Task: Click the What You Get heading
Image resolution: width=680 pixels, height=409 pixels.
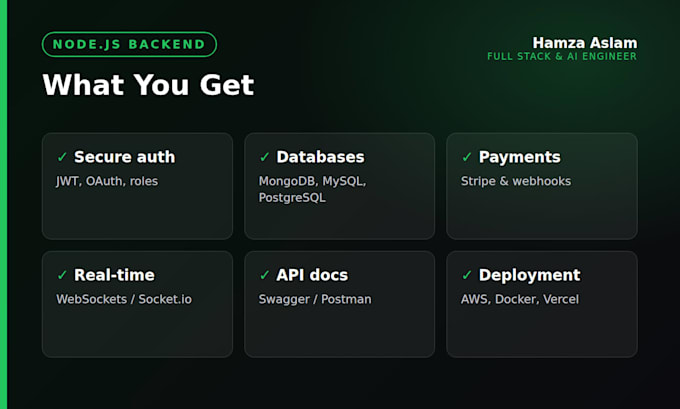Action: 148,85
